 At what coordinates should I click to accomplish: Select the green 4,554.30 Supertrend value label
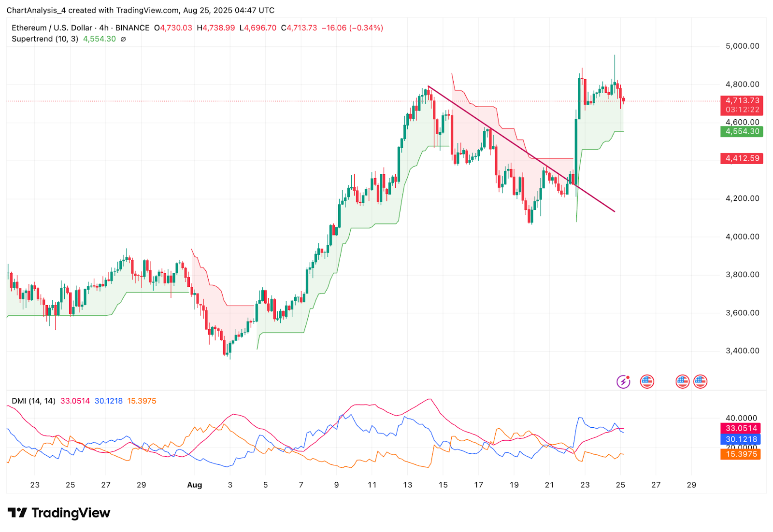pyautogui.click(x=742, y=131)
